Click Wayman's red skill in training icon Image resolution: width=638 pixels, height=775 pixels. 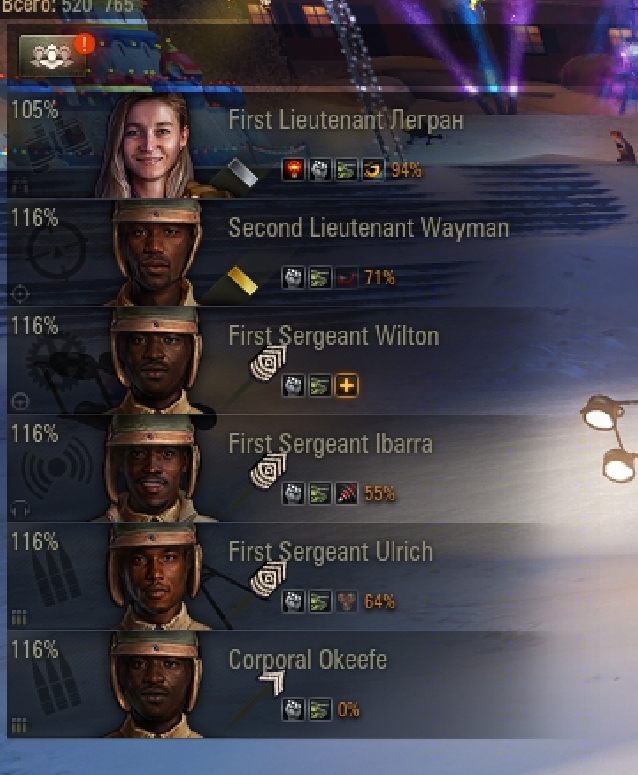(346, 277)
